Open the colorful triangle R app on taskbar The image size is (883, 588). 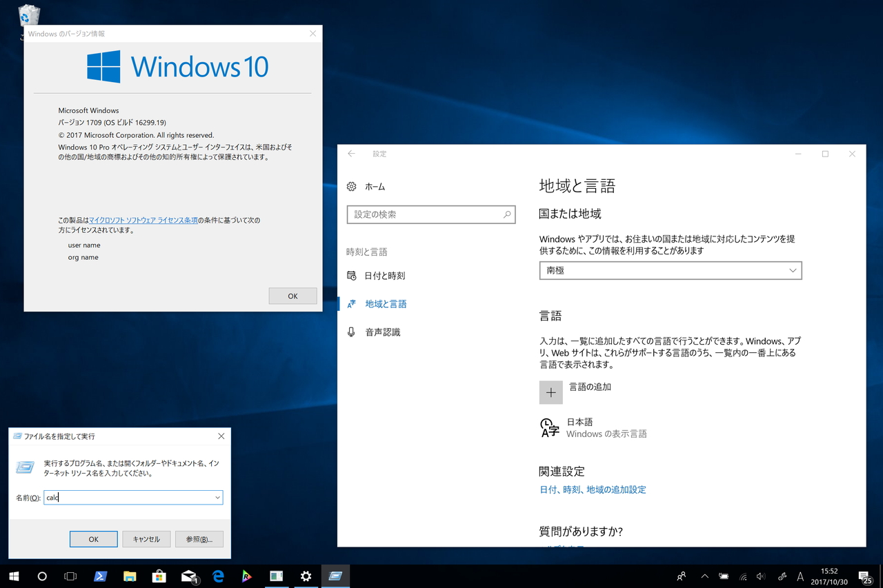[x=247, y=576]
